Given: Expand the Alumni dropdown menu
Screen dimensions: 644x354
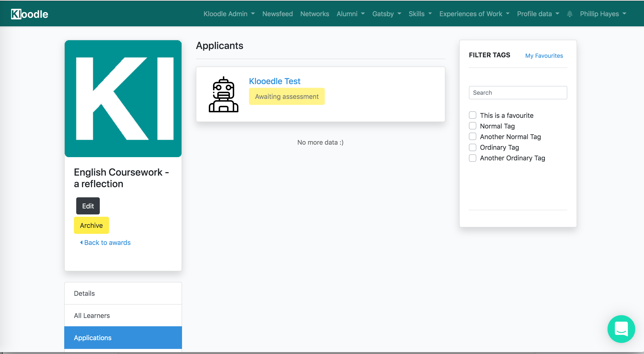Looking at the screenshot, I should (x=350, y=14).
